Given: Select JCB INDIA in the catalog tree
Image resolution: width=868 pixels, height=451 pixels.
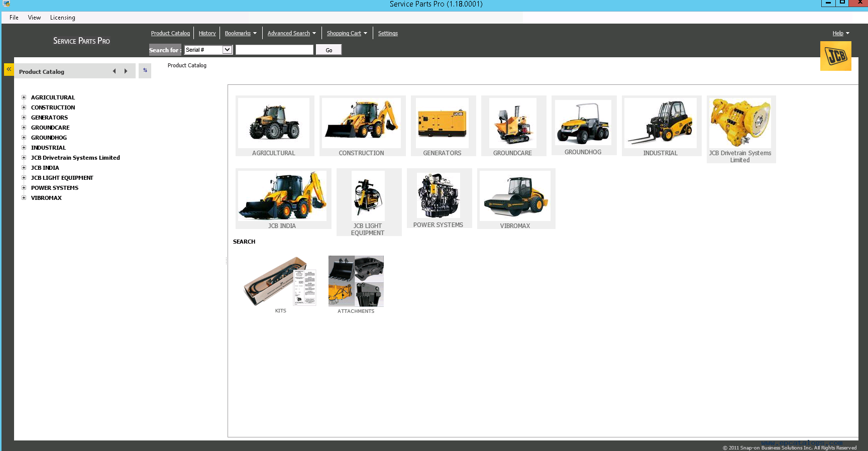Looking at the screenshot, I should (45, 168).
